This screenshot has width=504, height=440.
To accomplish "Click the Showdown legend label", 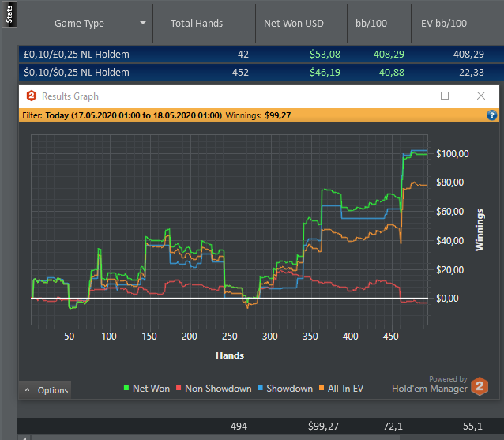I will tap(290, 389).
